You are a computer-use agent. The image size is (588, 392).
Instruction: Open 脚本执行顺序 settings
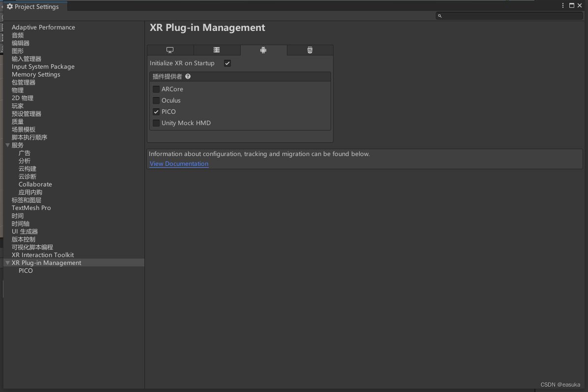(x=29, y=137)
